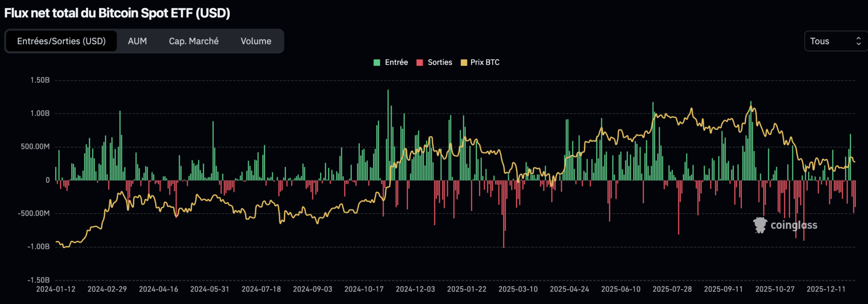
Task: Open the Cap. Marché tab
Action: (193, 41)
